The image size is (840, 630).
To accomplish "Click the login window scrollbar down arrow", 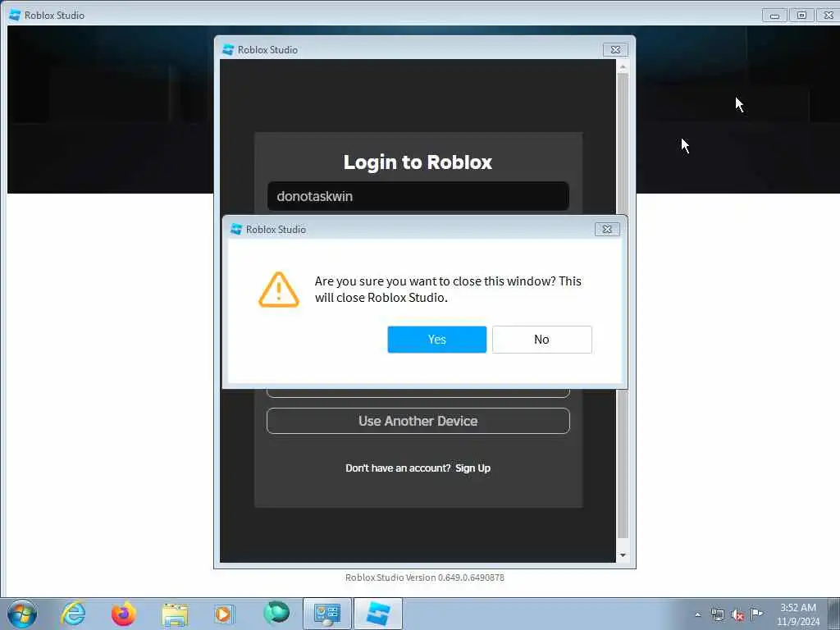I will [x=623, y=555].
